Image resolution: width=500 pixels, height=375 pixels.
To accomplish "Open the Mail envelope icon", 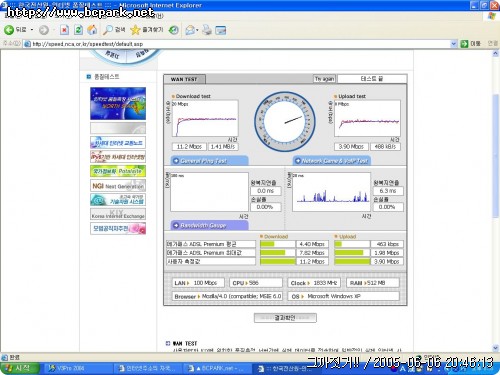I will pyautogui.click(x=190, y=30).
